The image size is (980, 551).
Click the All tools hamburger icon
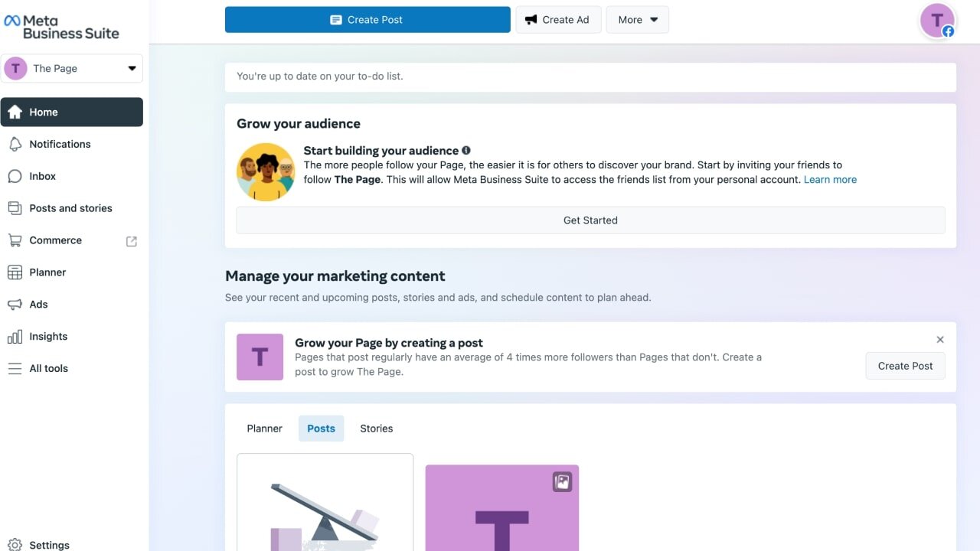(15, 369)
